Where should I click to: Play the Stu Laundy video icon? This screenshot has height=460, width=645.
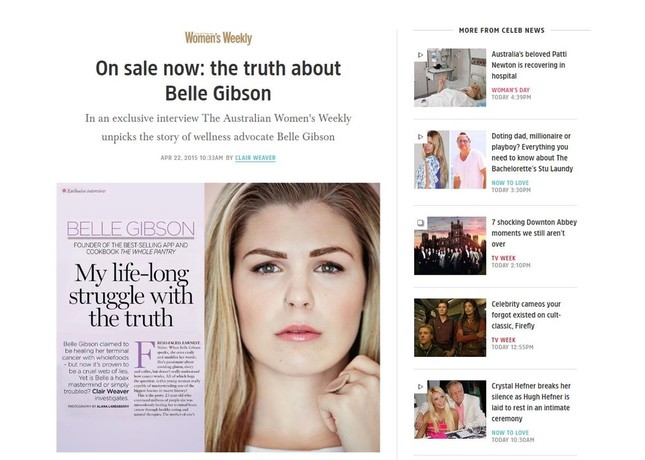pos(420,137)
